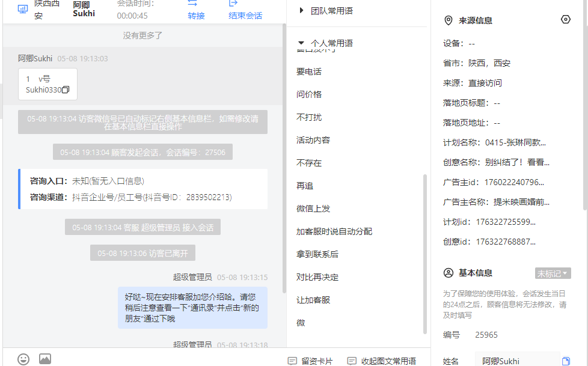
Task: Select the 活动内容 quick phrase
Action: pyautogui.click(x=313, y=140)
